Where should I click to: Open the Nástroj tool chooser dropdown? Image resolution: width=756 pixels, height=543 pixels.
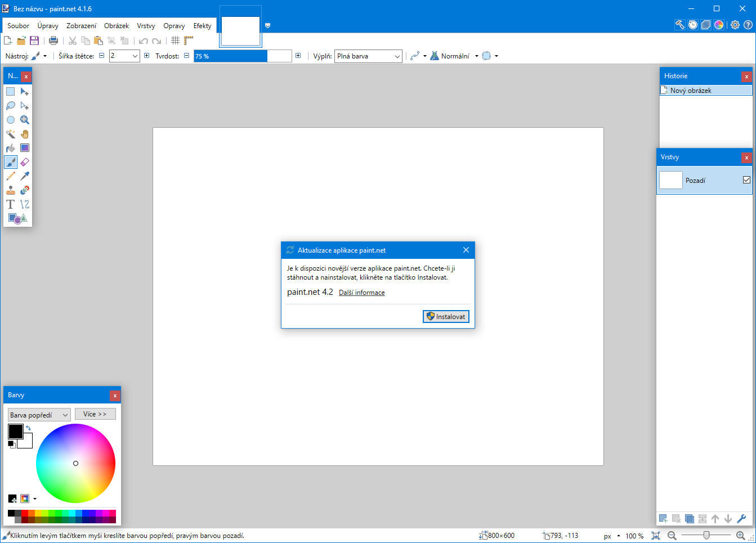coord(39,56)
